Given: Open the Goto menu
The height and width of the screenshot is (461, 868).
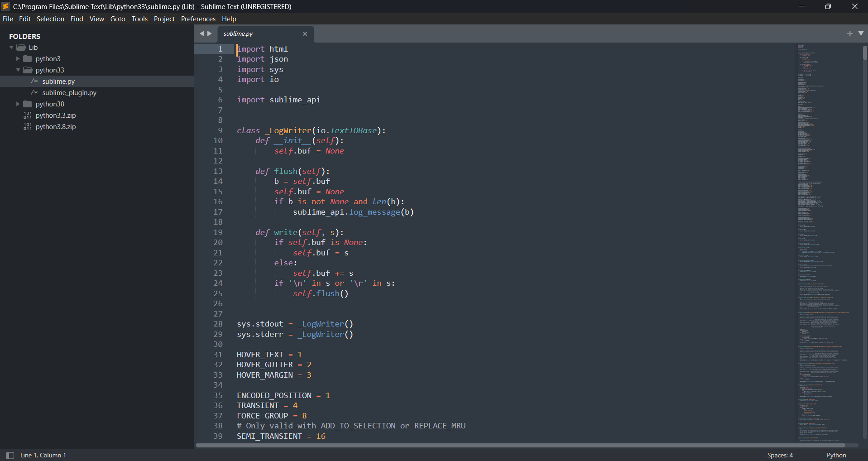Looking at the screenshot, I should [117, 19].
